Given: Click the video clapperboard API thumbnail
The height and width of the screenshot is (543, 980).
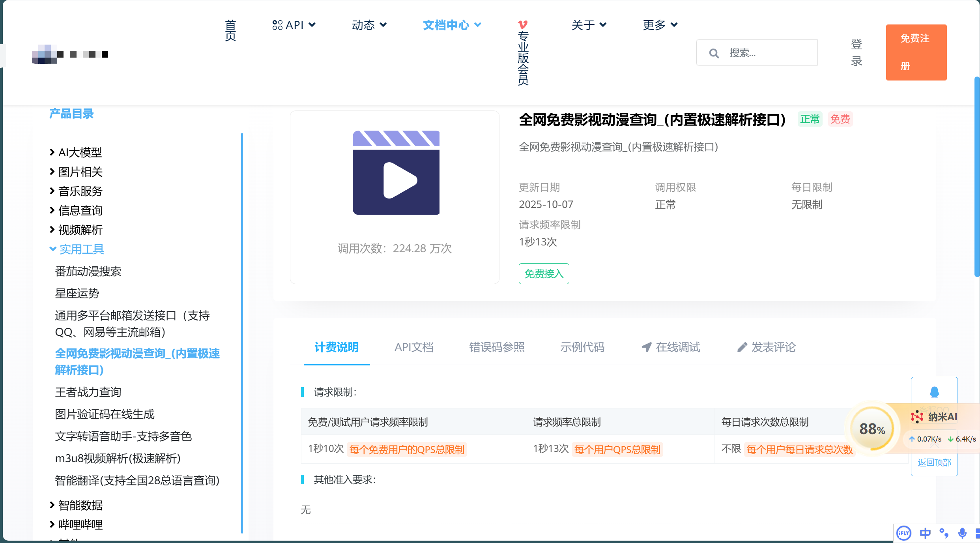Looking at the screenshot, I should tap(396, 172).
